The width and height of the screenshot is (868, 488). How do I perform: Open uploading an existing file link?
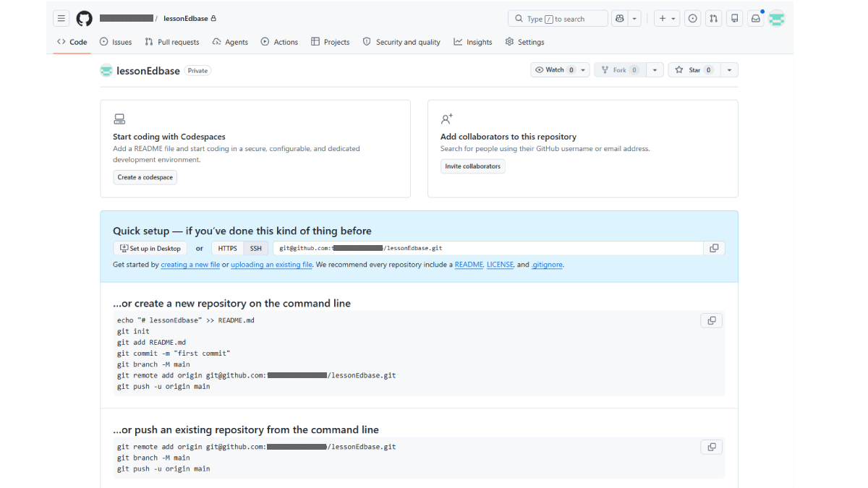pos(272,265)
